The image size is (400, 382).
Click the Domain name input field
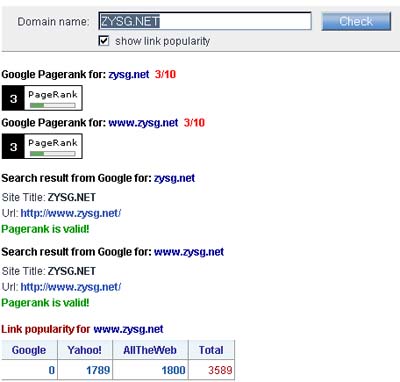(205, 21)
